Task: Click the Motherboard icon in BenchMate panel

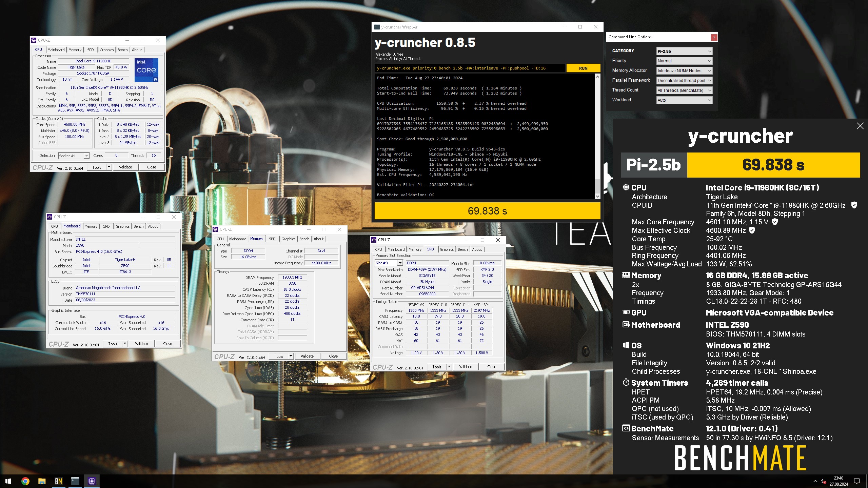Action: click(626, 325)
